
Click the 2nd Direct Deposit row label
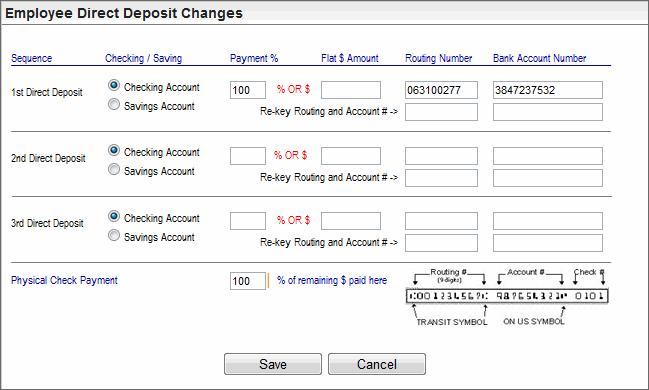pos(48,158)
